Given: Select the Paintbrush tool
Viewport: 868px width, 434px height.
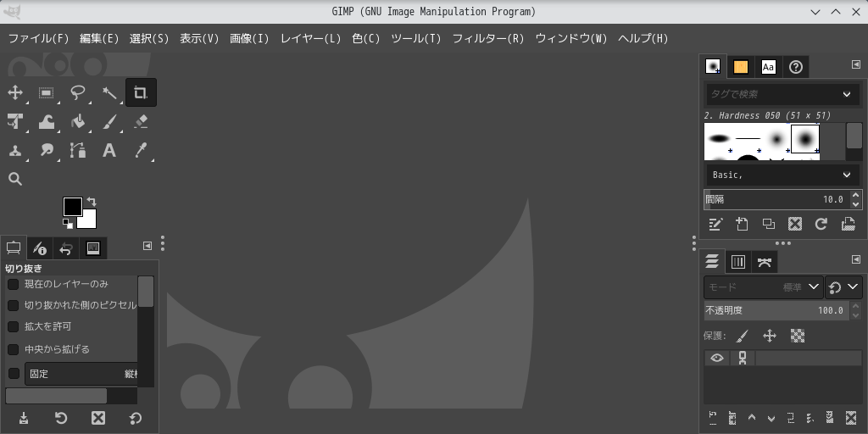Looking at the screenshot, I should 109,121.
